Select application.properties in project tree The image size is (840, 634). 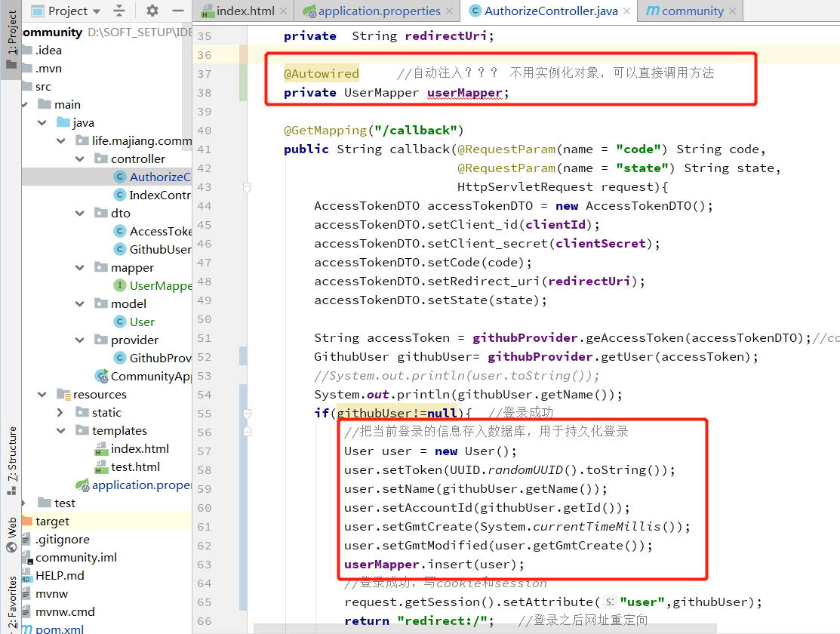tap(134, 485)
